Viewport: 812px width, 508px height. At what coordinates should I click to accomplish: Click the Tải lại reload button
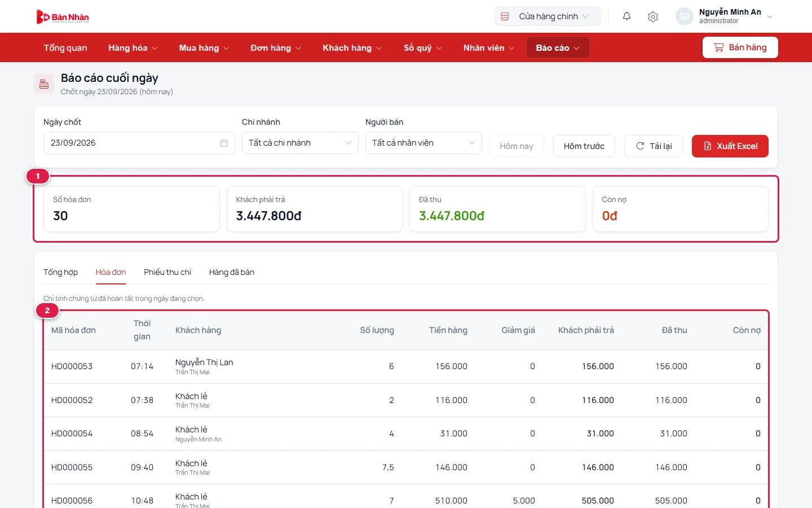click(x=654, y=146)
